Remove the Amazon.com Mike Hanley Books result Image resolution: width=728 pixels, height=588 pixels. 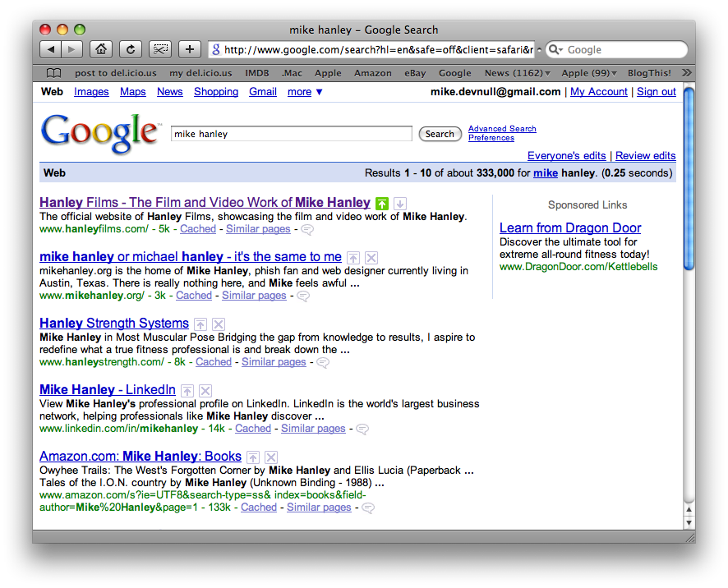[271, 457]
